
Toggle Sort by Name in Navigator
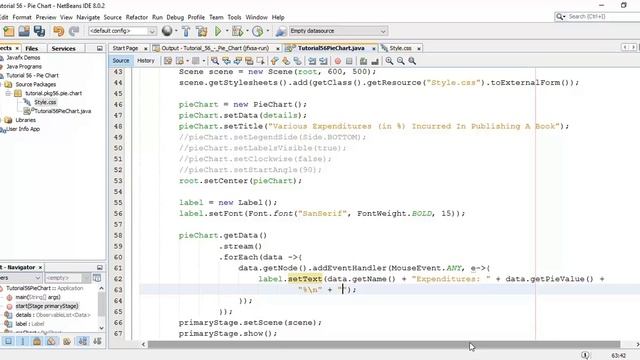pos(82,341)
